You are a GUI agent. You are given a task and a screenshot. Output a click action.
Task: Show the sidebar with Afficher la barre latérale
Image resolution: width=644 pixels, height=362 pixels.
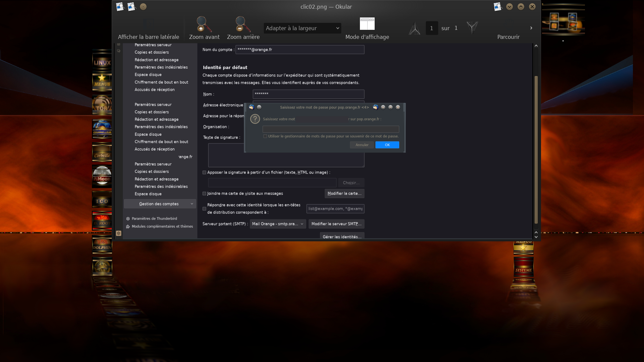[x=148, y=28]
